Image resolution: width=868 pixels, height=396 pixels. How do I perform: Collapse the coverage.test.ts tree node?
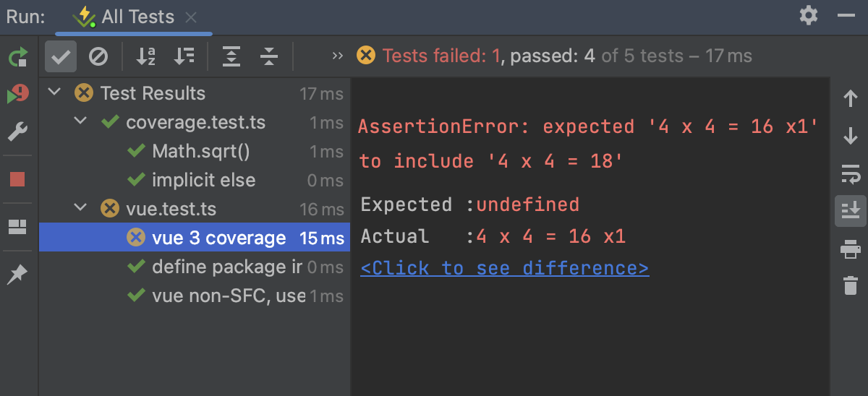point(81,122)
